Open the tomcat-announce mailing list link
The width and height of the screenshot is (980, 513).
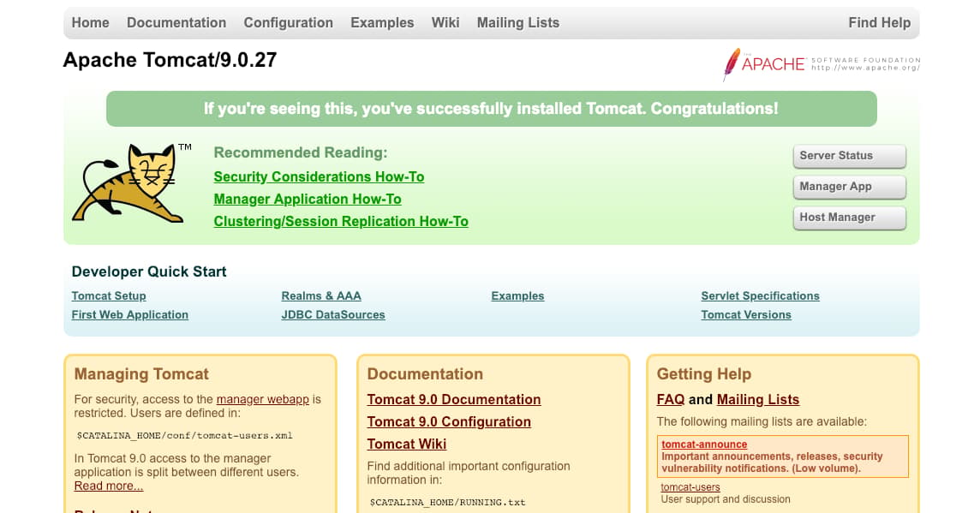click(704, 444)
